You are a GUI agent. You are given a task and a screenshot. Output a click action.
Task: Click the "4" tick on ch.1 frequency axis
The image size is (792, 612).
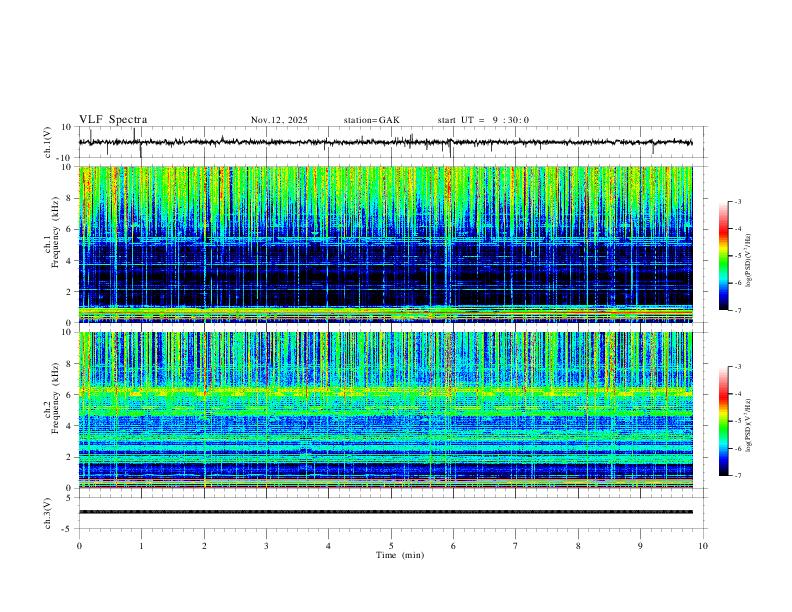(70, 261)
